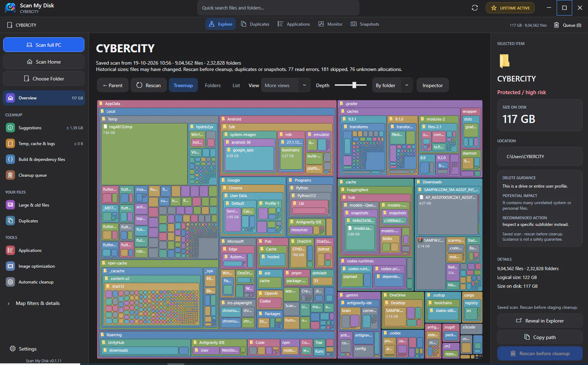This screenshot has height=365, width=588.
Task: Open the More views dropdown
Action: pyautogui.click(x=286, y=85)
